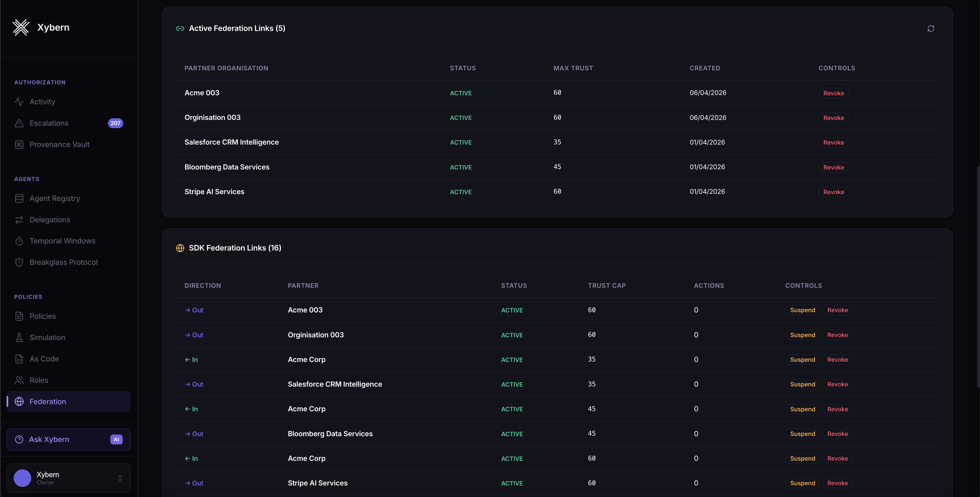Open the Delegations menu item
The width and height of the screenshot is (980, 497).
[x=50, y=220]
